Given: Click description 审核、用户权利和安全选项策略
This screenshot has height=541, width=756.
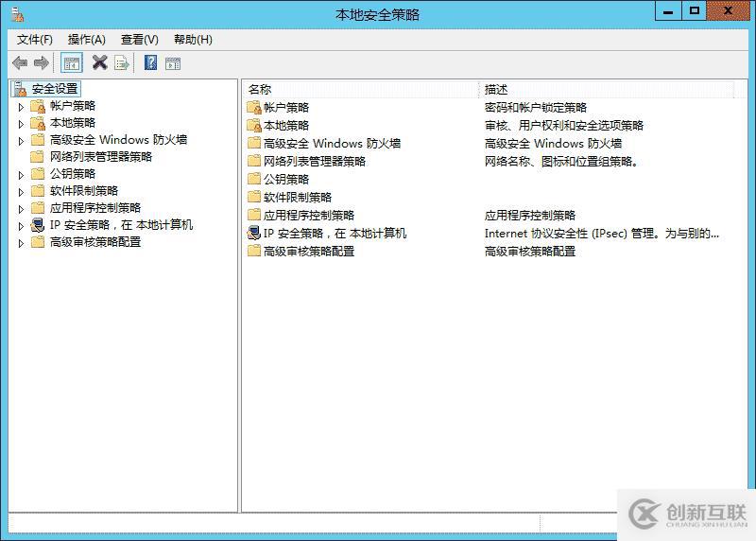Looking at the screenshot, I should tap(564, 126).
